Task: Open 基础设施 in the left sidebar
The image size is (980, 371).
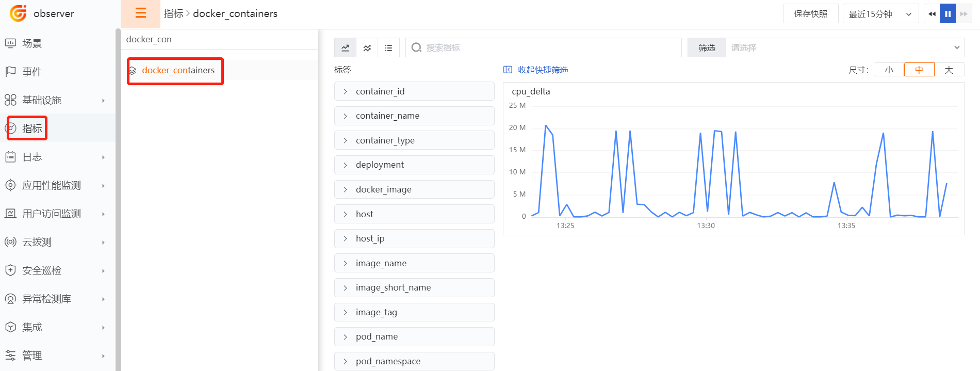Action: point(42,100)
